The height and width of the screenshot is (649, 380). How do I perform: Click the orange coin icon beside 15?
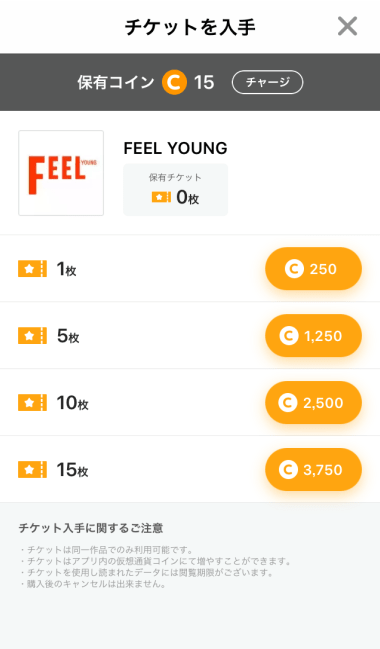point(174,82)
